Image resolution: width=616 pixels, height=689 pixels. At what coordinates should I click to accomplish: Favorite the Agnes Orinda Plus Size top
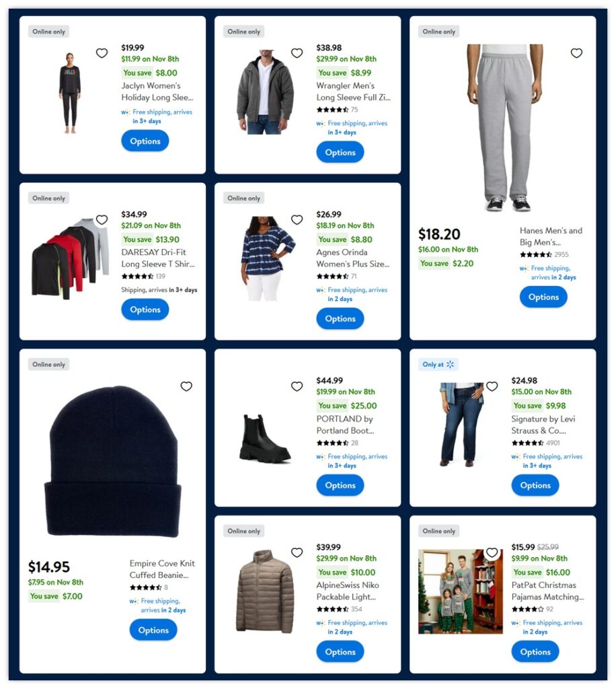[x=297, y=220]
